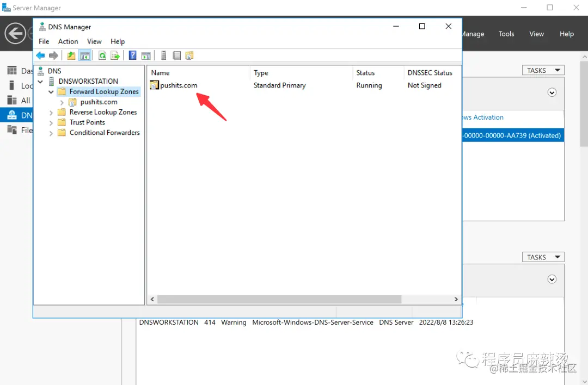Select DNS role in Server Manager sidebar
The width and height of the screenshot is (588, 385).
[16, 115]
